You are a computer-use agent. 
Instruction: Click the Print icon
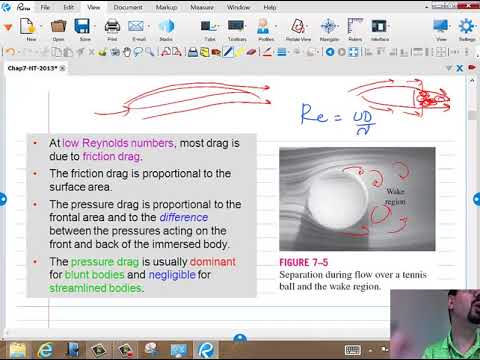[112, 26]
